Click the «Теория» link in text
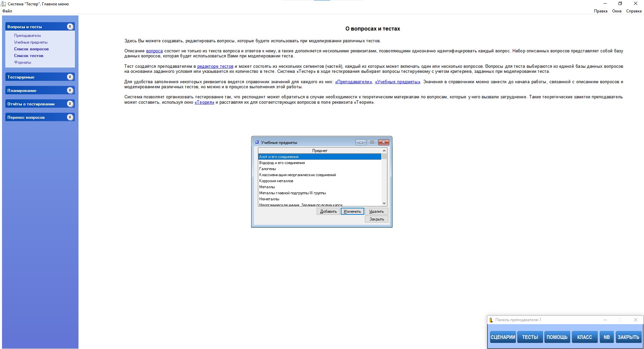The image size is (644, 349). coord(204,102)
